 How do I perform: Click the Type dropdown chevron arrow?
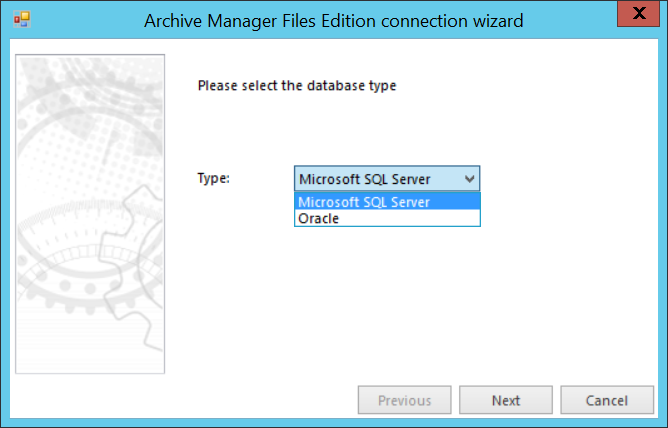click(470, 179)
